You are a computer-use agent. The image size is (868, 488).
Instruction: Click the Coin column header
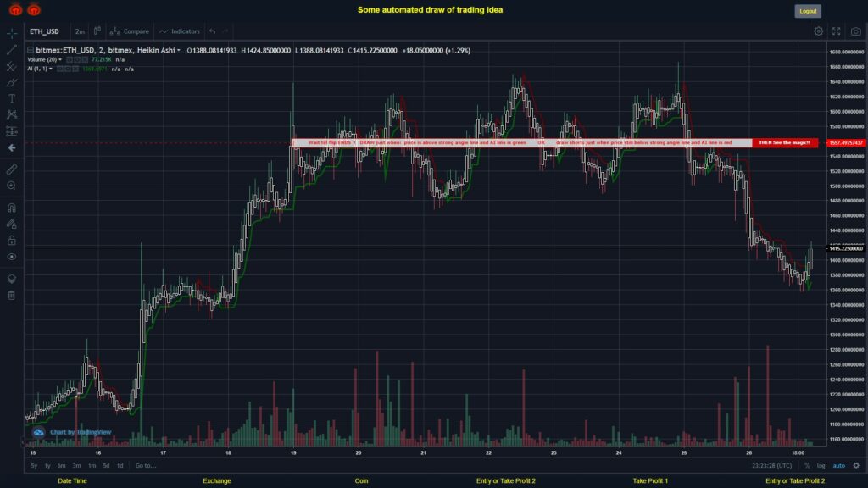click(361, 481)
